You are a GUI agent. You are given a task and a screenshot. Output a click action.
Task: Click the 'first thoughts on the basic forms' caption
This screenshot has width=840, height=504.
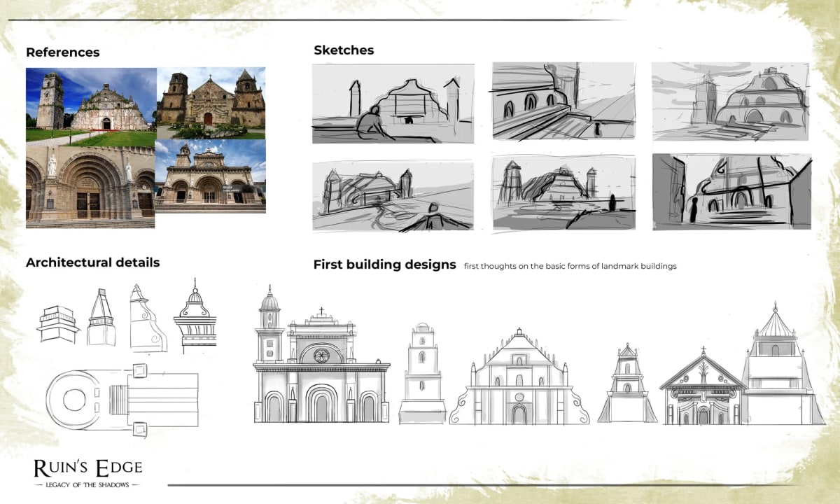(x=570, y=266)
